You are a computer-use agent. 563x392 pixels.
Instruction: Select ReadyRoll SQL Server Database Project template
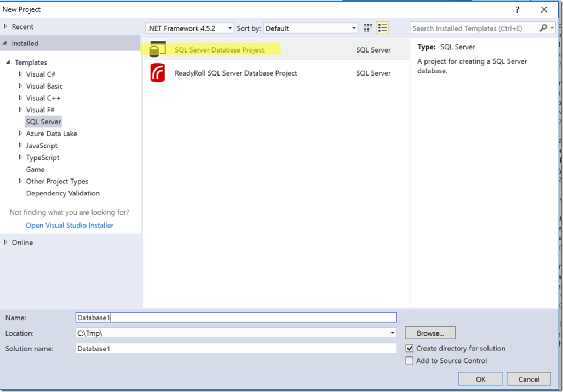[x=276, y=73]
